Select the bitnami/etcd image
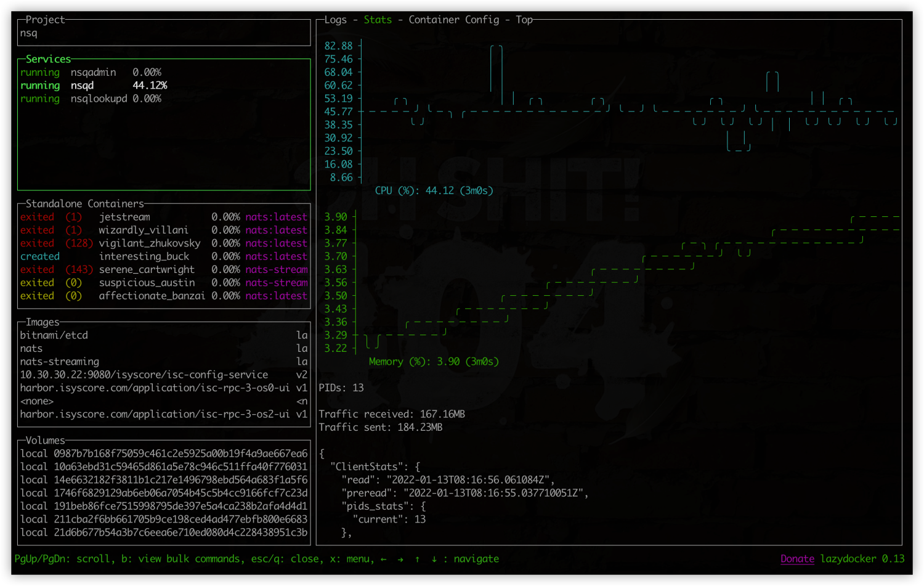The width and height of the screenshot is (924, 586). [x=54, y=335]
